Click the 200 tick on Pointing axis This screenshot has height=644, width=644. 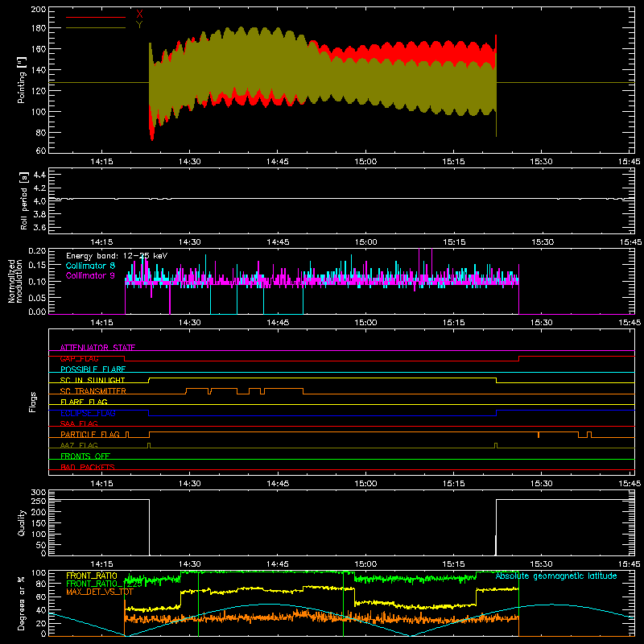click(39, 9)
